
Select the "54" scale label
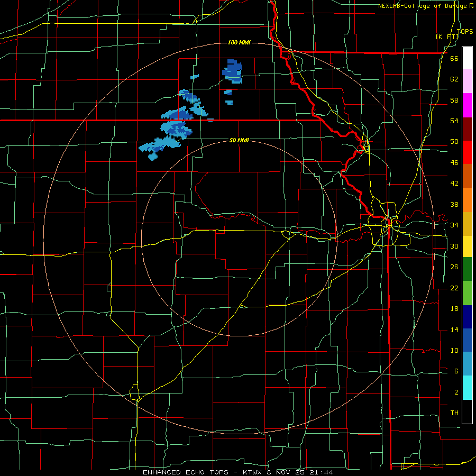point(454,121)
